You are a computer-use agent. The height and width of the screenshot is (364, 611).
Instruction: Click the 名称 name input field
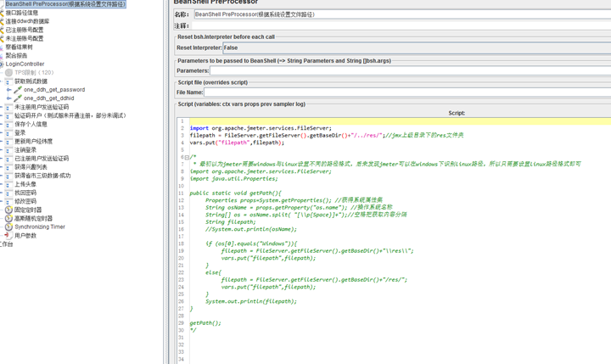pyautogui.click(x=402, y=14)
